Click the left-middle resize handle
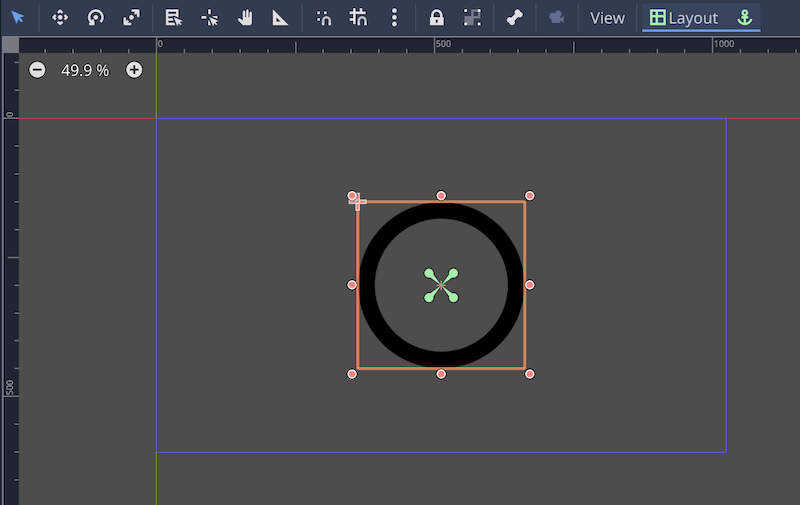The width and height of the screenshot is (800, 505). [352, 285]
